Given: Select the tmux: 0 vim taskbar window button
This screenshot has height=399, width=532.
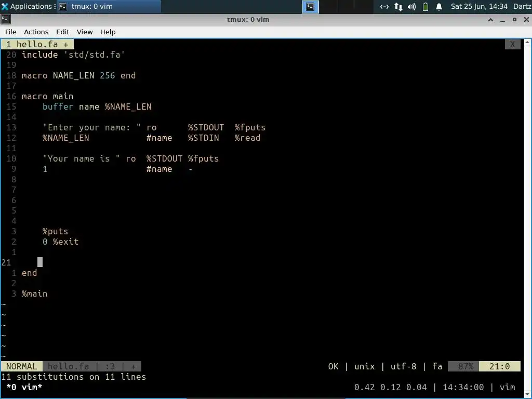Looking at the screenshot, I should [x=109, y=6].
